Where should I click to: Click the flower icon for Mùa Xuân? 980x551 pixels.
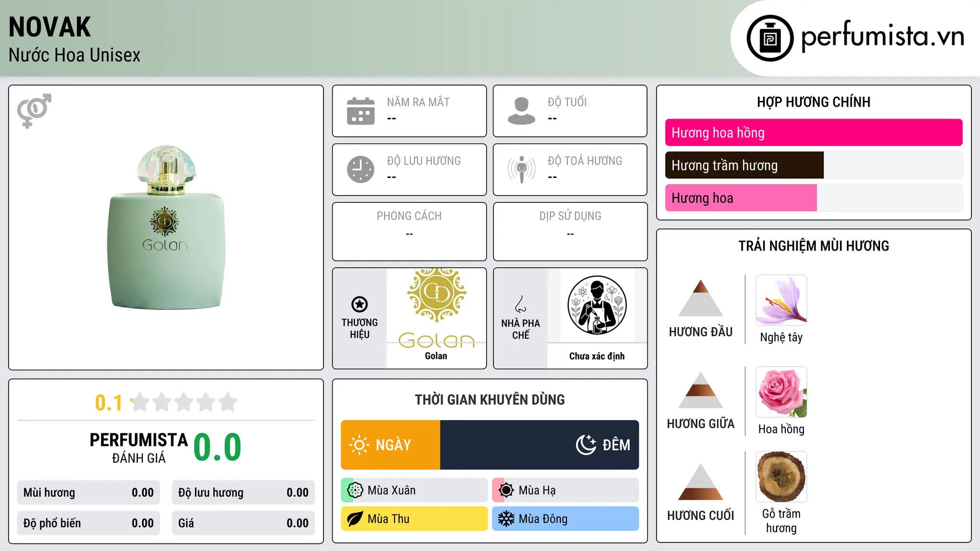click(355, 490)
